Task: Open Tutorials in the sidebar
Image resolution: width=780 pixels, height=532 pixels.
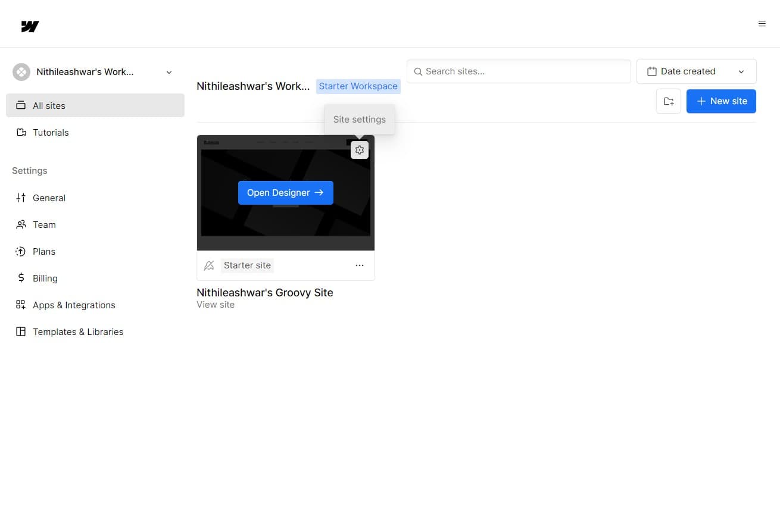Action: [x=51, y=132]
